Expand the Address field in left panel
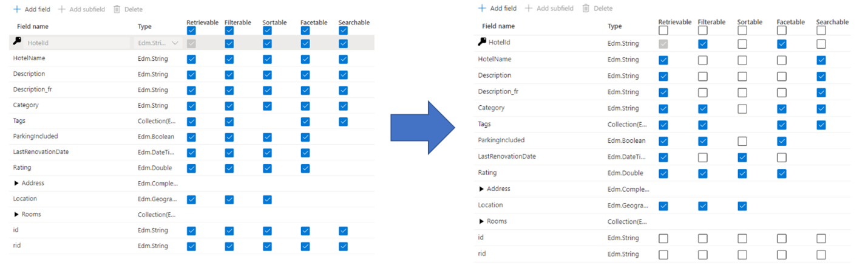Screen dimensions: 868x270 pyautogui.click(x=16, y=183)
